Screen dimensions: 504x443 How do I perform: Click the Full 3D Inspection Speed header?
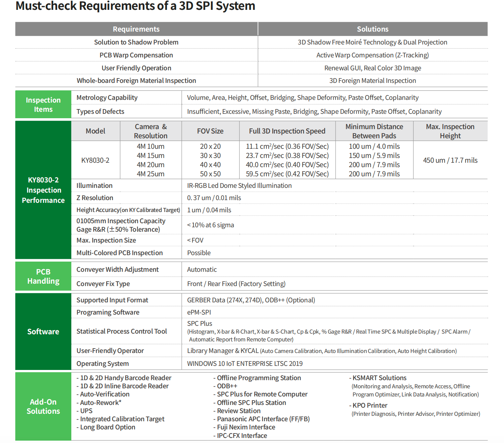(x=287, y=131)
